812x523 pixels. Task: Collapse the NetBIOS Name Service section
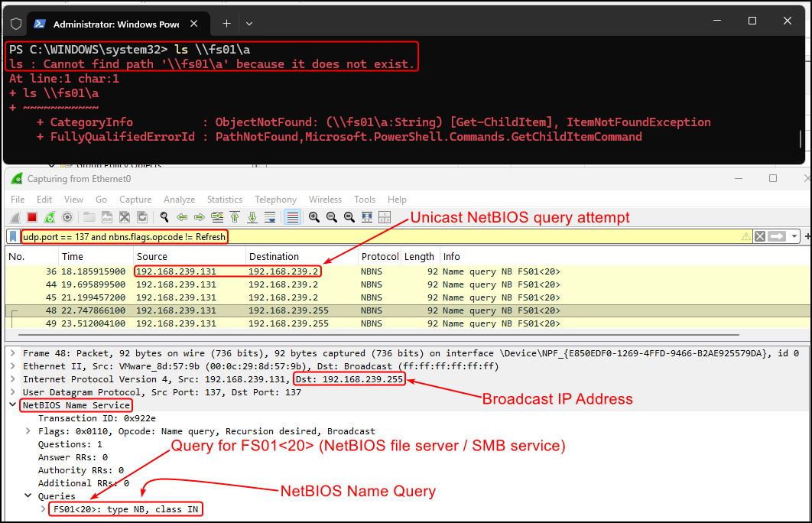[13, 405]
